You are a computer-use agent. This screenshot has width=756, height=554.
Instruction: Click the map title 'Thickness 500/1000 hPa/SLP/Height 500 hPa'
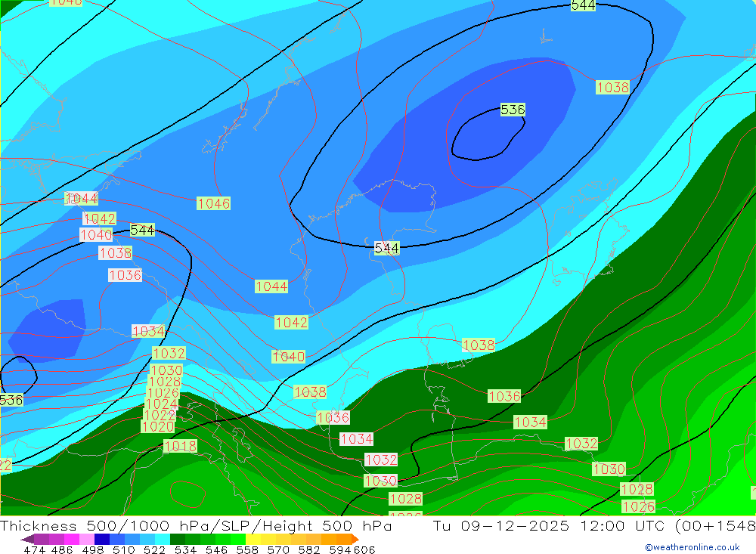tap(196, 525)
